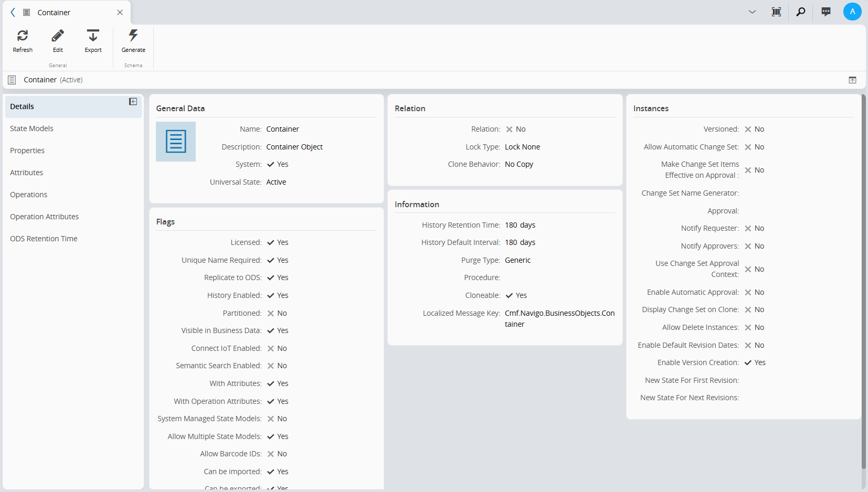Open ODS Retention Time section
Screen dimensions: 868x492
pyautogui.click(x=73, y=239)
